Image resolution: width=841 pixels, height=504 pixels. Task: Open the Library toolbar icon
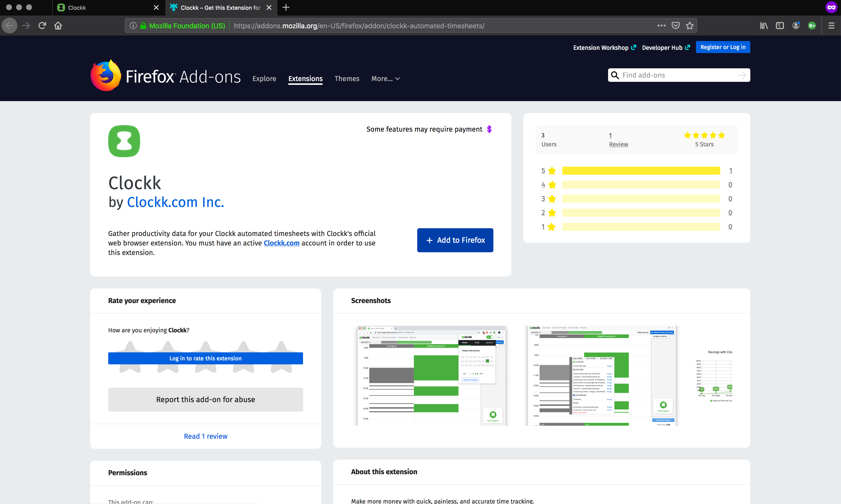pos(764,26)
